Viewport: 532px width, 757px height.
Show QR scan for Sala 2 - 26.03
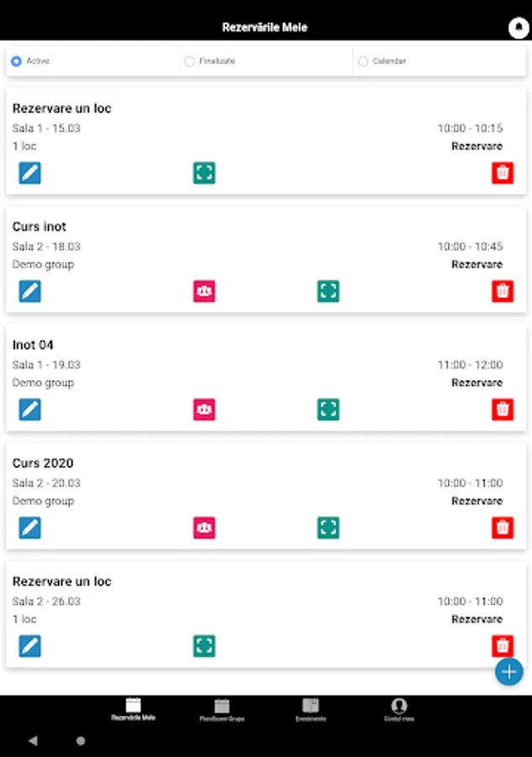pos(204,646)
